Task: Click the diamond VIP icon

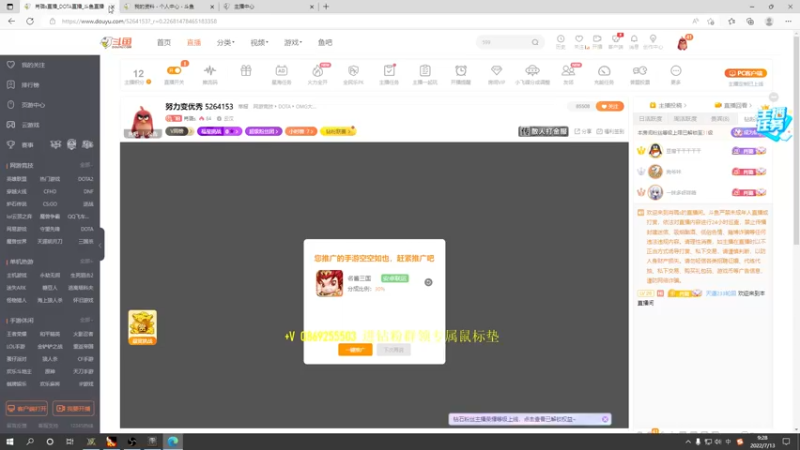Action: 496,70
